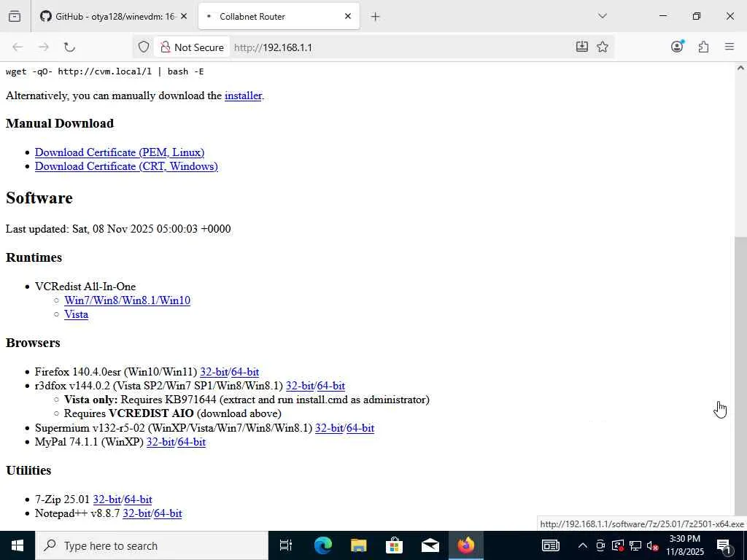This screenshot has width=747, height=560.
Task: Launch Microsoft Edge from taskbar
Action: pyautogui.click(x=322, y=545)
